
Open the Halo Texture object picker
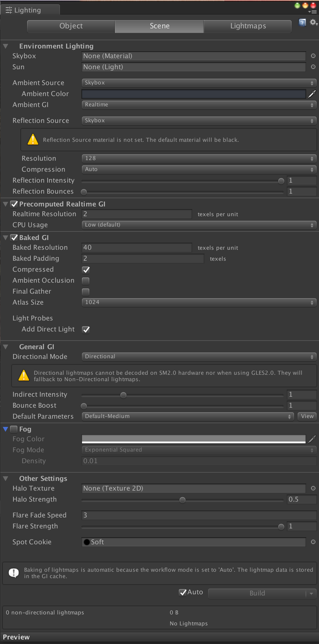313,488
